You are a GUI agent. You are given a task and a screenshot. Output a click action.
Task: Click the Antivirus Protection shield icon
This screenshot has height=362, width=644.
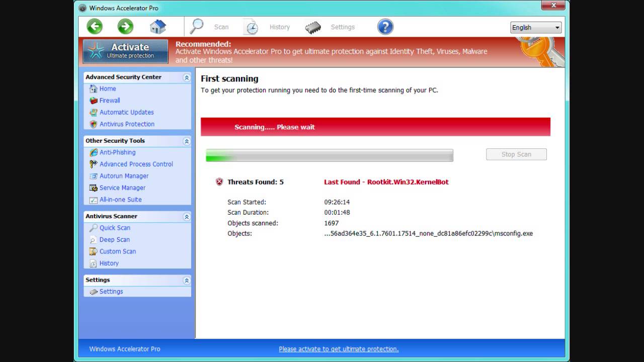coord(93,124)
